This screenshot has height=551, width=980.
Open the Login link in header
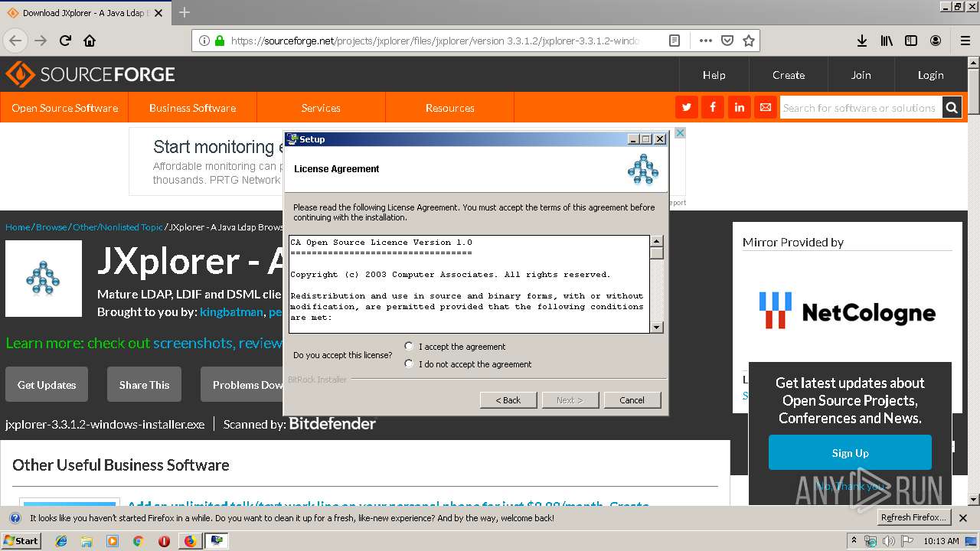tap(931, 75)
